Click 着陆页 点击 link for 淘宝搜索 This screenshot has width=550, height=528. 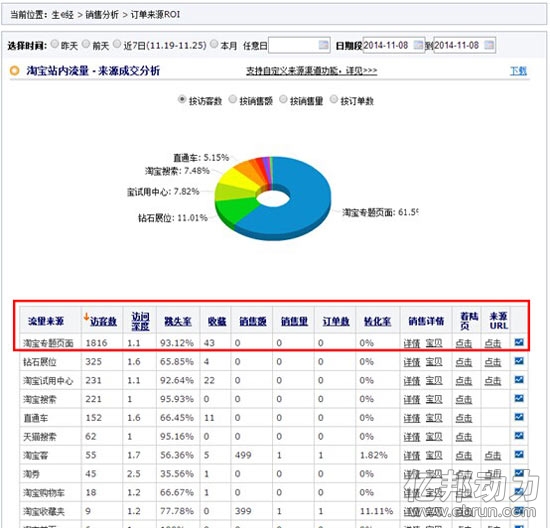click(x=464, y=399)
